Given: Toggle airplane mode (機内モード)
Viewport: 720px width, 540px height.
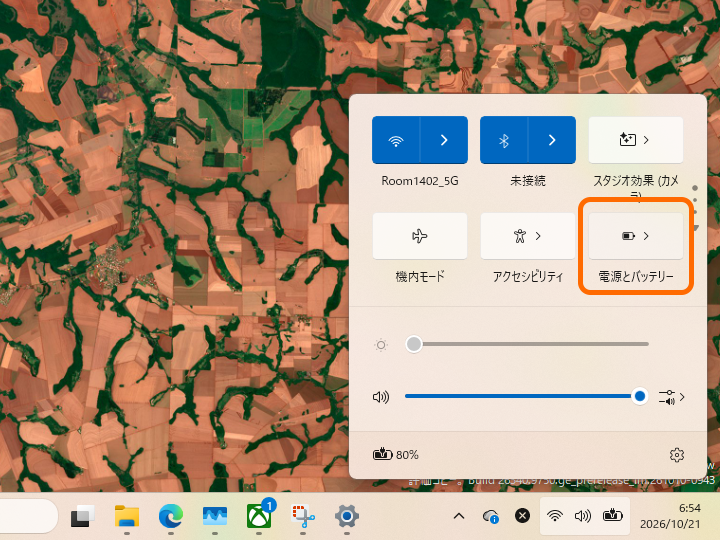Looking at the screenshot, I should (420, 236).
